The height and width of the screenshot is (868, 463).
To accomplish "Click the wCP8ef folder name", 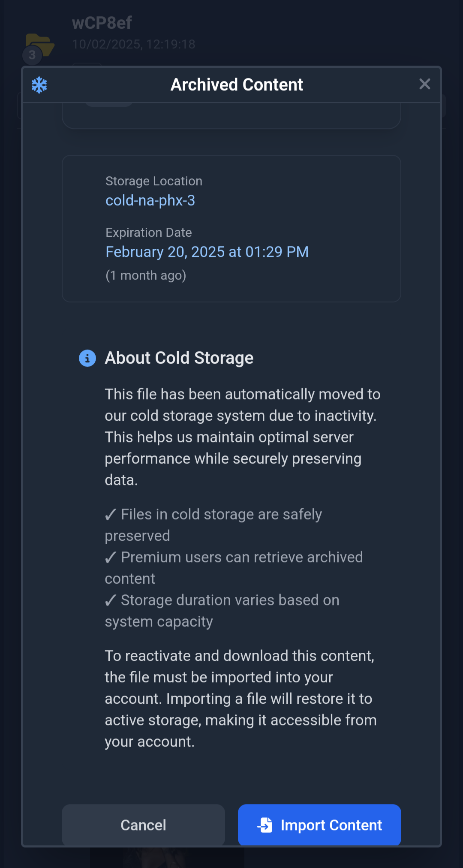I will (x=102, y=23).
